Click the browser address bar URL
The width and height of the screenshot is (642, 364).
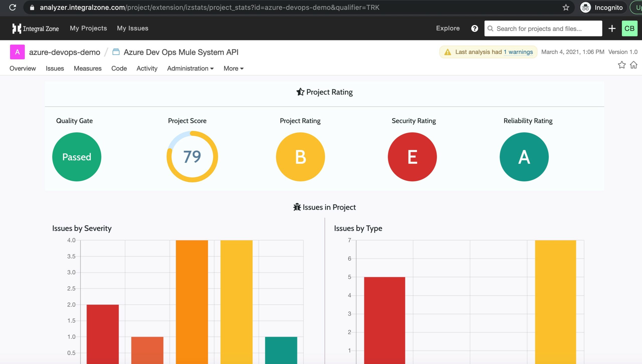pos(210,8)
